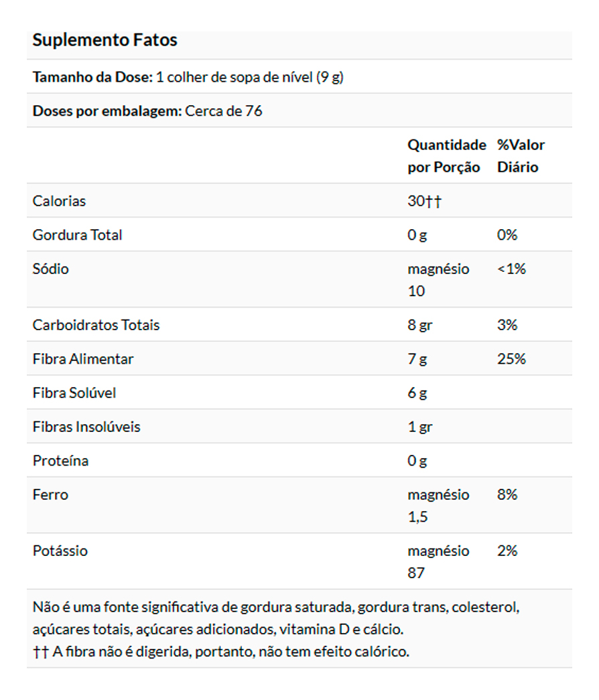Select the "Potássio" row label
Screen dimensions: 599x700
tap(60, 551)
